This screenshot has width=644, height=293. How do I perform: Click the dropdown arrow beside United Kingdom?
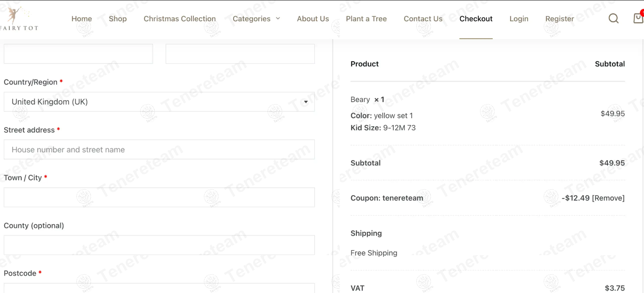[306, 102]
